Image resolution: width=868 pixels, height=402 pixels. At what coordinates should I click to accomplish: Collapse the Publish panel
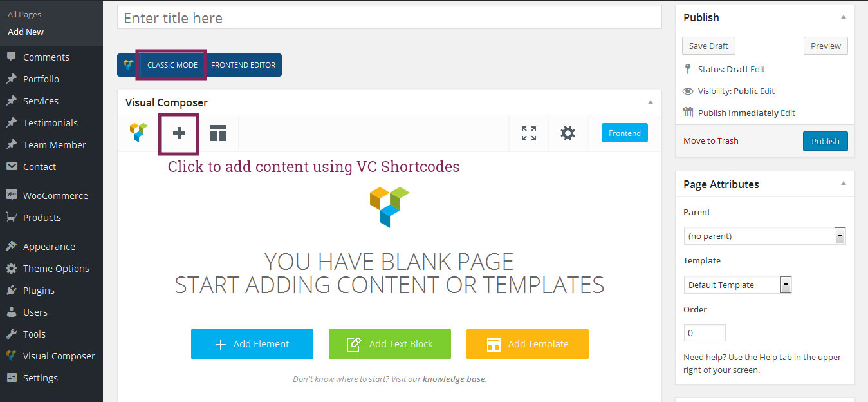[x=844, y=17]
